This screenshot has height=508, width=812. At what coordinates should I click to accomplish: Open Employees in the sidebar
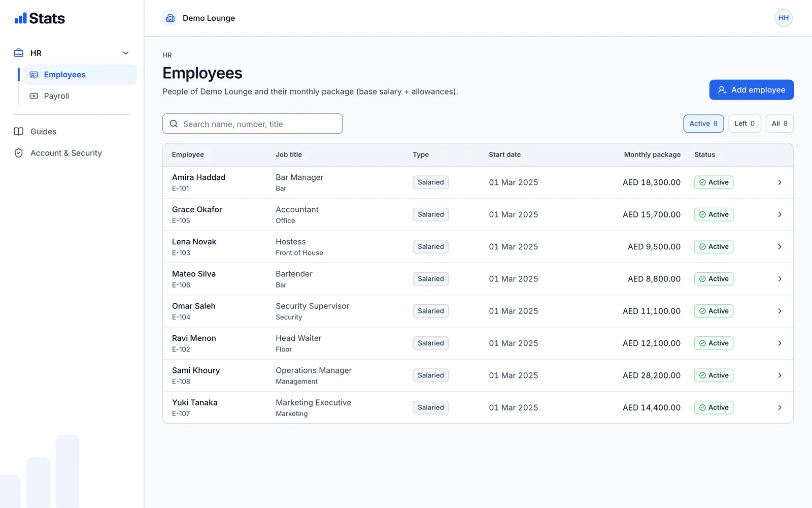(80, 75)
